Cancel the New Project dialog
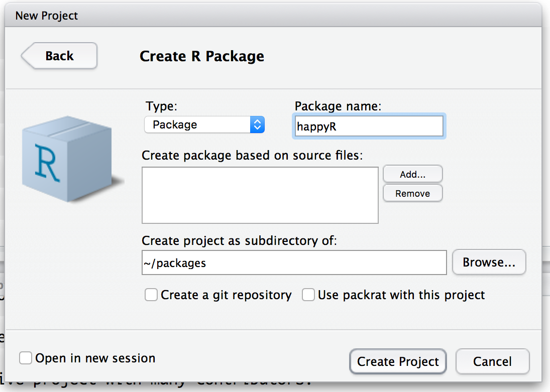 pyautogui.click(x=492, y=361)
